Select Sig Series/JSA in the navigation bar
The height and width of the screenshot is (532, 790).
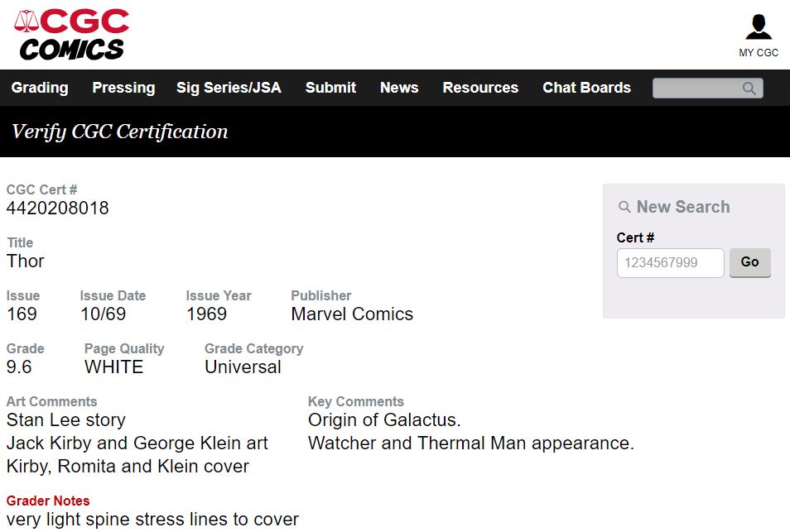click(229, 88)
